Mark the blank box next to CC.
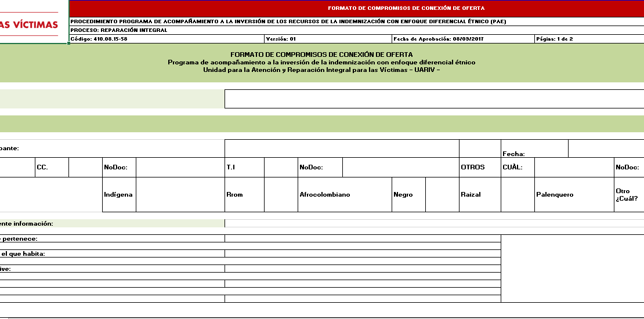This screenshot has height=319, width=644. point(85,168)
